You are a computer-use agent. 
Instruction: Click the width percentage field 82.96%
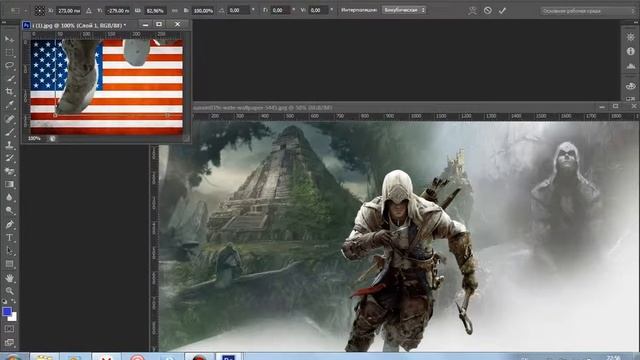[155, 11]
